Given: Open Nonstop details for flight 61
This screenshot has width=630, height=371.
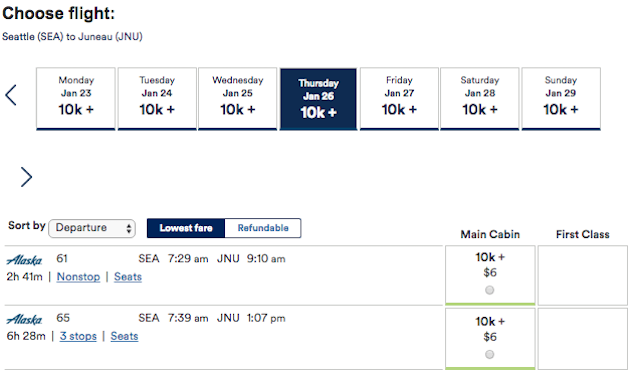Looking at the screenshot, I should click(x=78, y=277).
